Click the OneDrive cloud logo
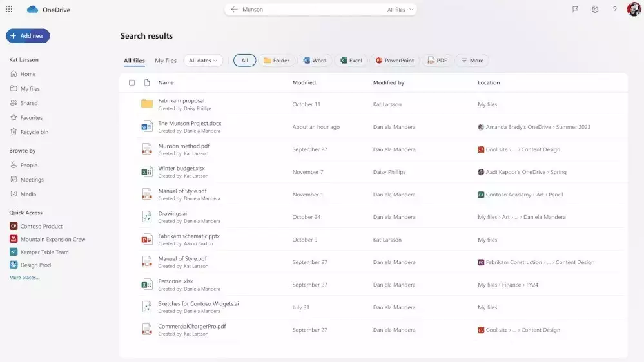This screenshot has height=362, width=644. pos(32,10)
